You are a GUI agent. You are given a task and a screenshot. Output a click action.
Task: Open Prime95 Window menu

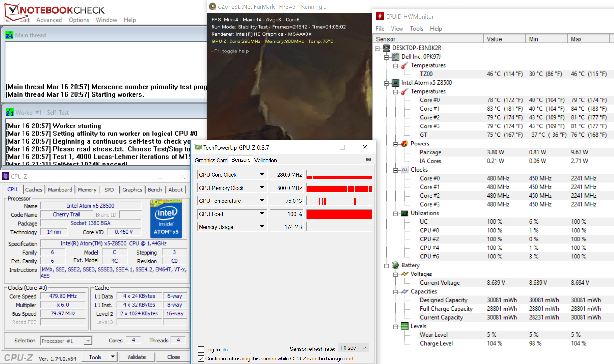(106, 20)
